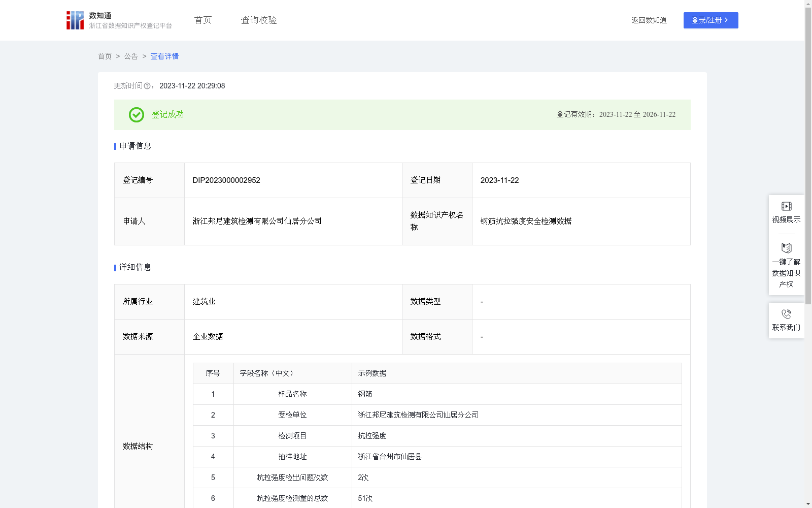Click the help icon beside 更新时间
Screen dimensions: 812x508
pos(147,86)
